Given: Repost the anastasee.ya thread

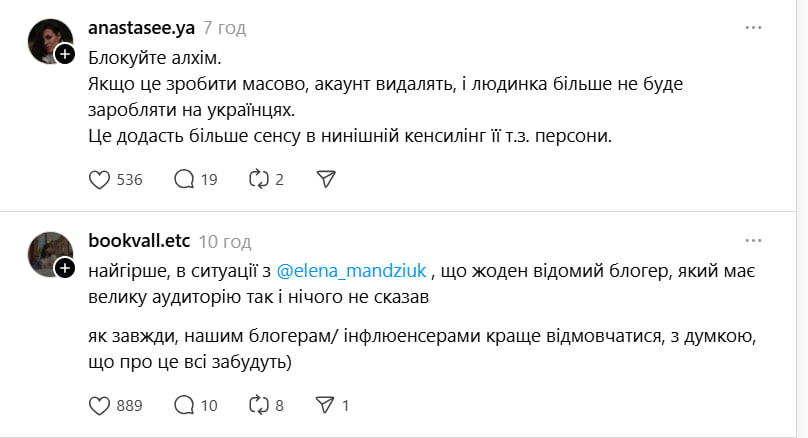Looking at the screenshot, I should point(258,179).
